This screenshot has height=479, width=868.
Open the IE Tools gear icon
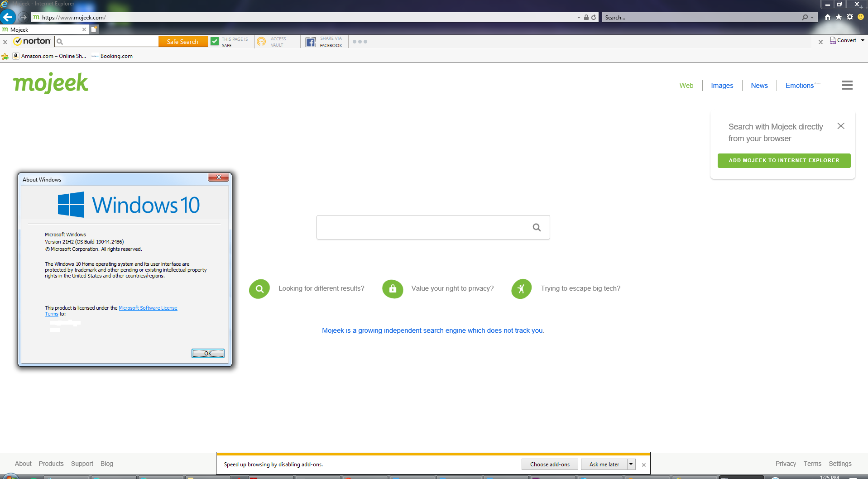pos(850,17)
